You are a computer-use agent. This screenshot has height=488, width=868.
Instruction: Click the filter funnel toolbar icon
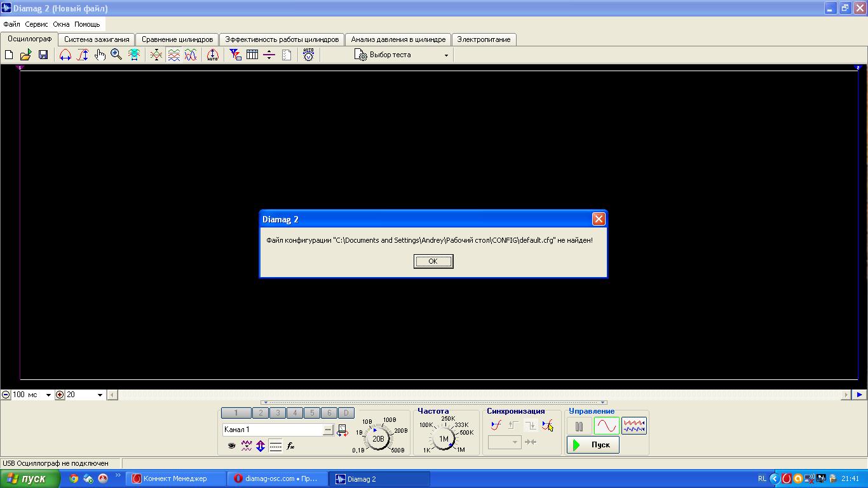(x=236, y=55)
